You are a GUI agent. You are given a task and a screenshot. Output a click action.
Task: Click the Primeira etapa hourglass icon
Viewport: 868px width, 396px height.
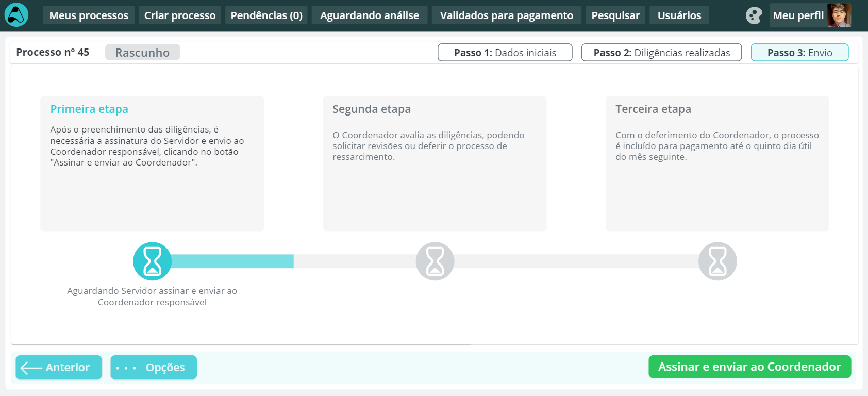(x=152, y=261)
